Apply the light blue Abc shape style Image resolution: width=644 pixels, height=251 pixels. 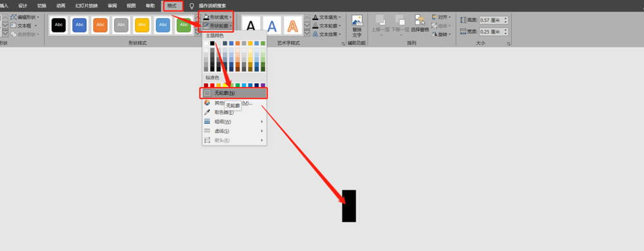pyautogui.click(x=163, y=25)
